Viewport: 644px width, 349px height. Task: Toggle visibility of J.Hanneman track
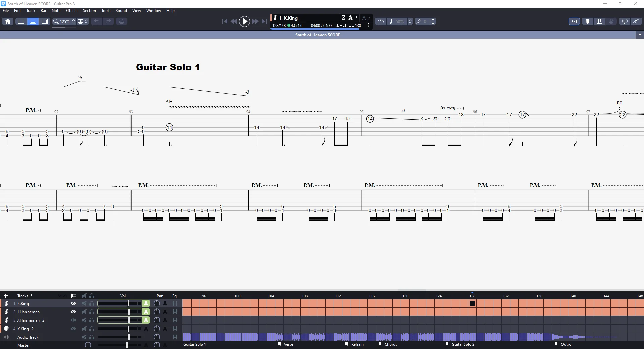pyautogui.click(x=73, y=312)
